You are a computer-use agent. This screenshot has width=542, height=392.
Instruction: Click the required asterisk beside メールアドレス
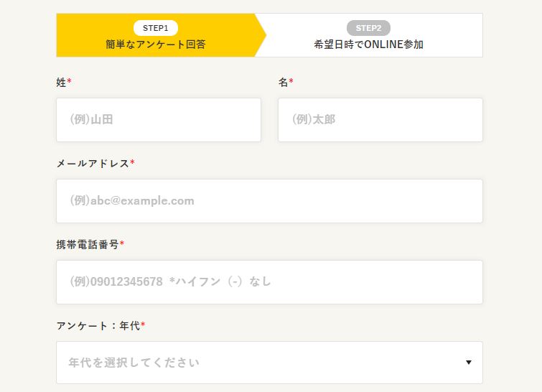tap(132, 163)
